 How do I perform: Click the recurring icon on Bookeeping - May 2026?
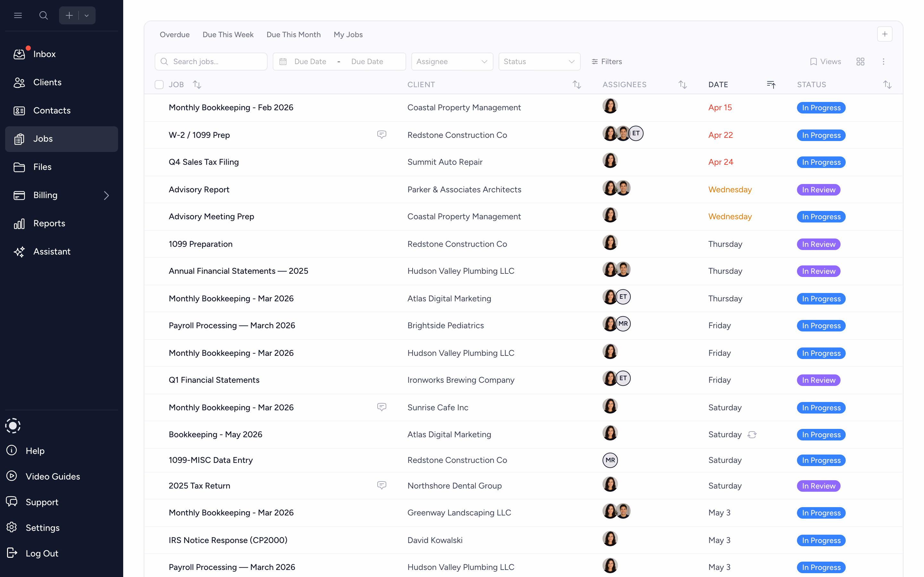[752, 435]
